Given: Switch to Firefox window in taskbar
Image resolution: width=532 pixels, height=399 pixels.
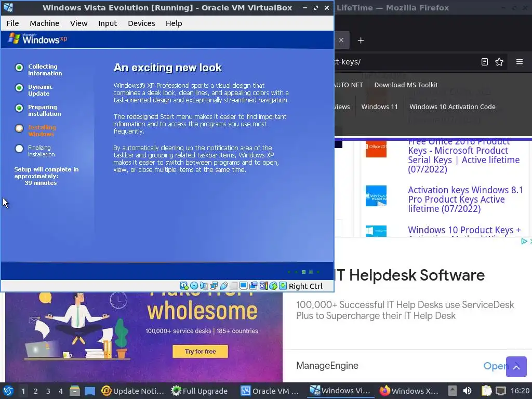Looking at the screenshot, I should click(x=408, y=391).
